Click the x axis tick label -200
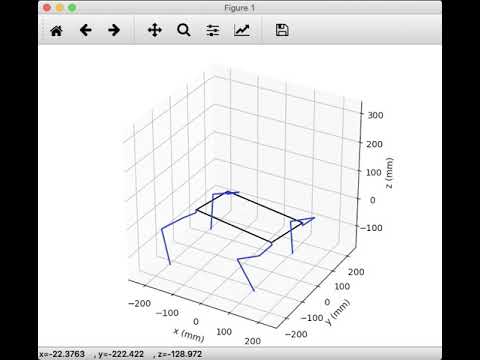Image resolution: width=480 pixels, height=360 pixels. coord(139,303)
